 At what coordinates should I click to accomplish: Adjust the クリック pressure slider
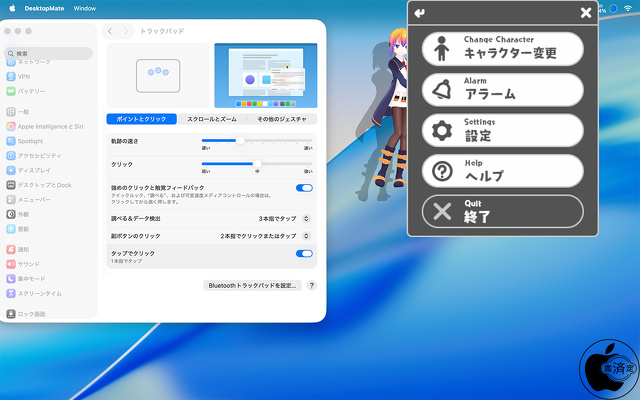point(257,164)
